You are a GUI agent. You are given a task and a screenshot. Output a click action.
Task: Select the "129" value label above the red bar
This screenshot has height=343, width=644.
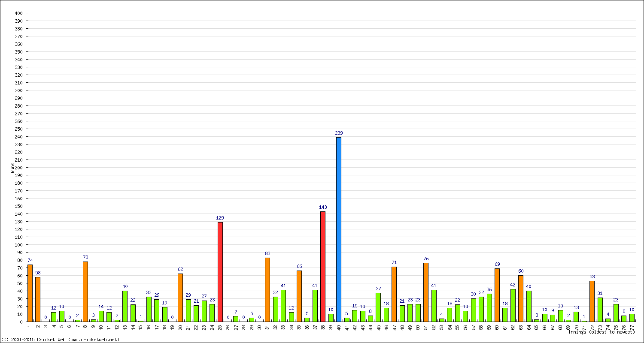220,218
